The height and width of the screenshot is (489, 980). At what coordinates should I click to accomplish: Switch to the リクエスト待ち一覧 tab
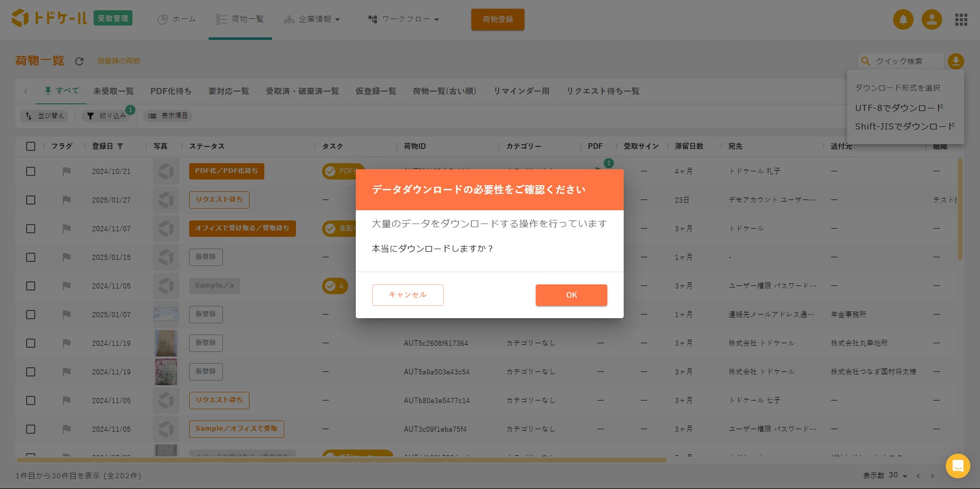click(x=603, y=91)
